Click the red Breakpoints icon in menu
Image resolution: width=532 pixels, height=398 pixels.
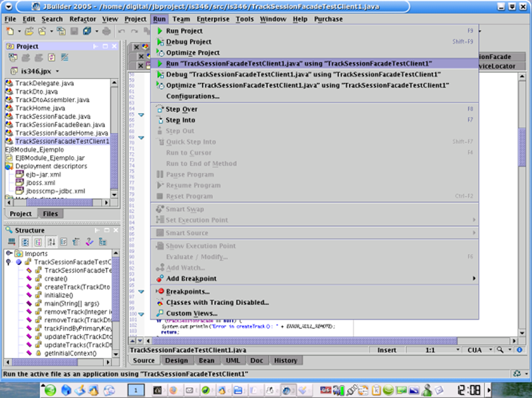tap(160, 292)
